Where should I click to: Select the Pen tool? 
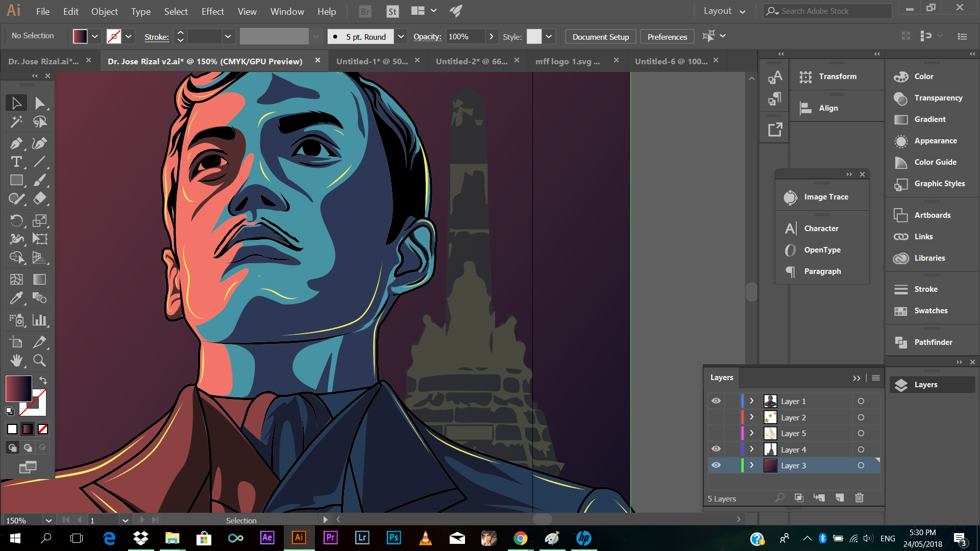click(x=16, y=143)
